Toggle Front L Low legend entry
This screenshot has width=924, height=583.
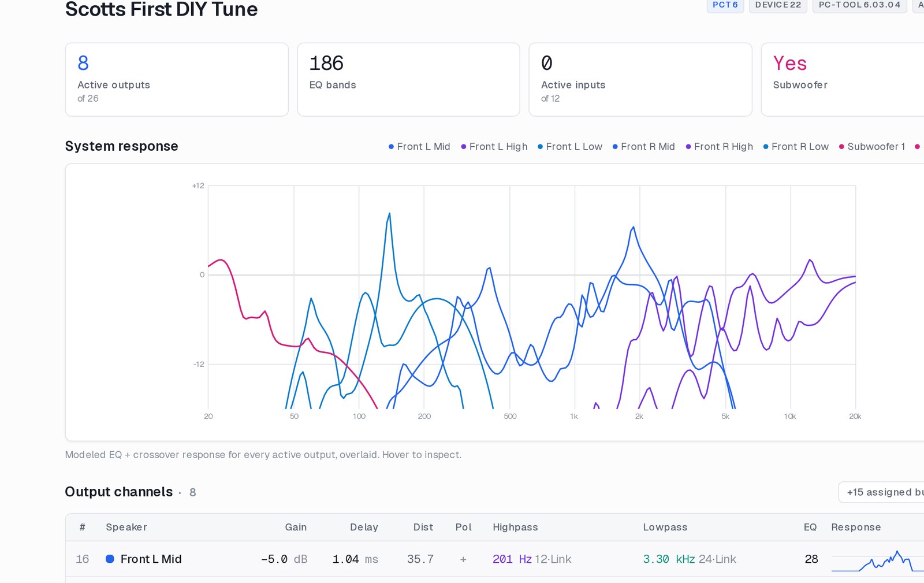[x=570, y=147]
